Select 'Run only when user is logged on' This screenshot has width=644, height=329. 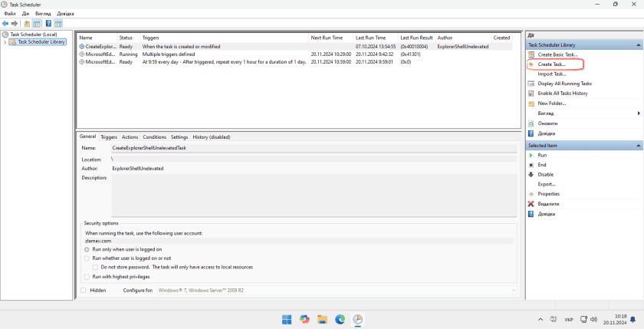(x=87, y=249)
